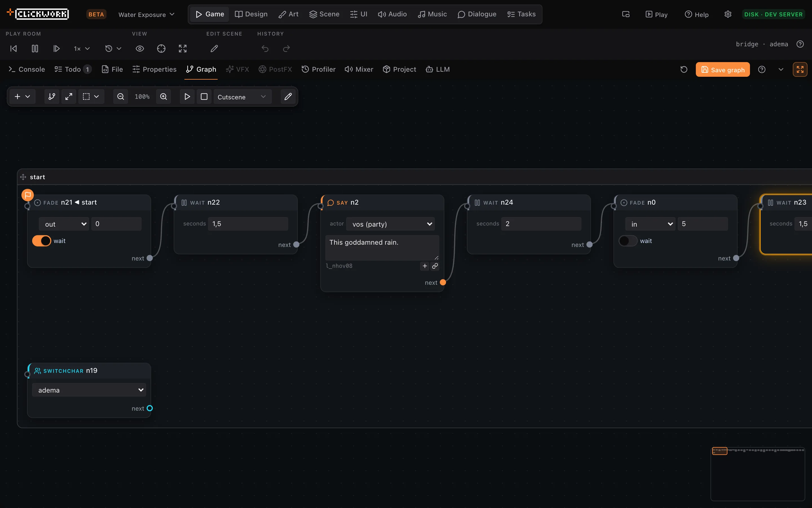Open the Cutscene type dropdown
Screen dimensions: 812x508
(x=242, y=97)
